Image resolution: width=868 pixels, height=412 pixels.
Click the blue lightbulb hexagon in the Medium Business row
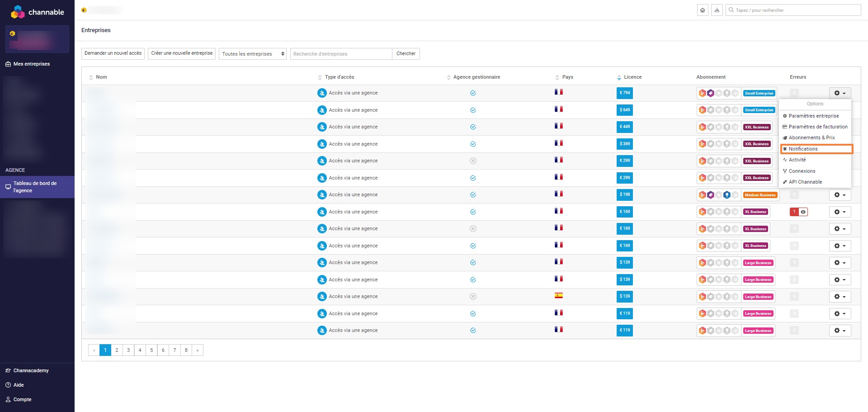(727, 195)
